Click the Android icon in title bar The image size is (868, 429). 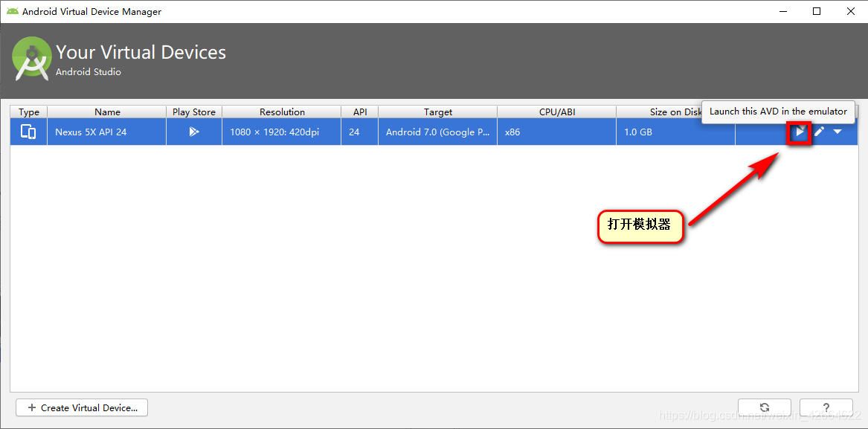(12, 11)
